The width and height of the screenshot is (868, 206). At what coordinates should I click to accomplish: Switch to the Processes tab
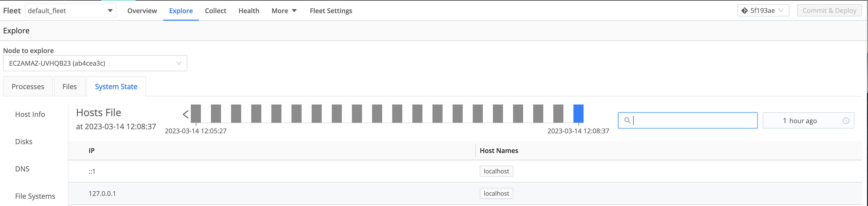coord(28,87)
